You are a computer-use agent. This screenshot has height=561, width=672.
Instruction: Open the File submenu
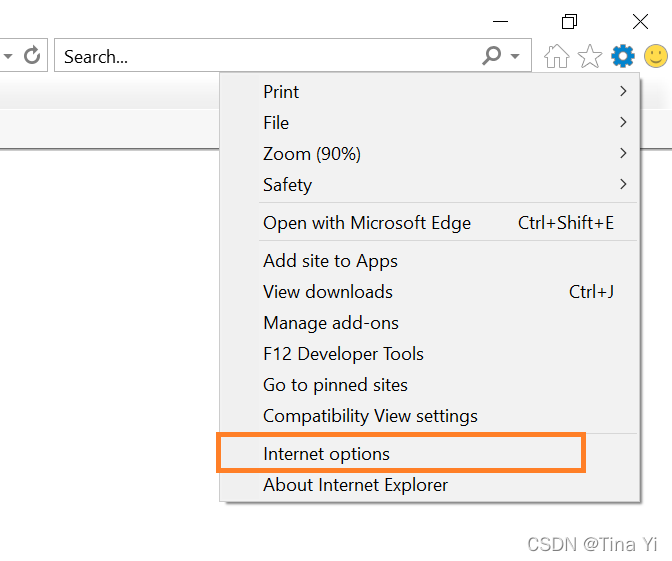click(430, 123)
